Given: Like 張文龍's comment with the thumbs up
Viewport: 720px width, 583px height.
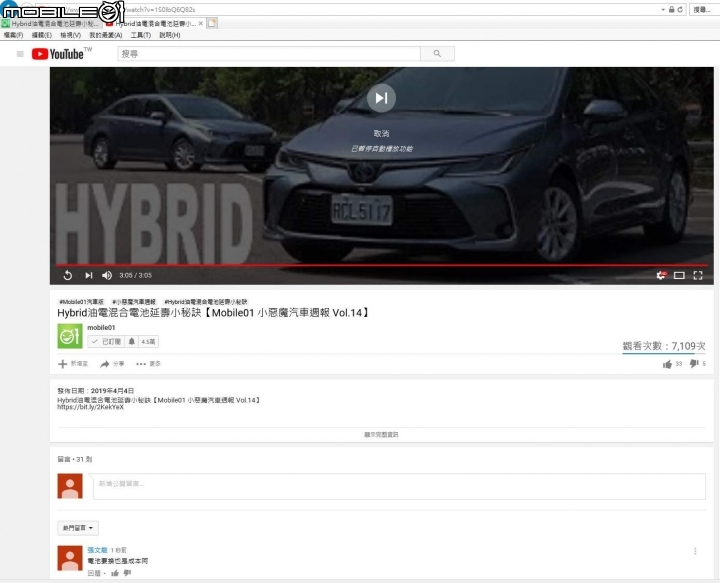Looking at the screenshot, I should tap(115, 573).
